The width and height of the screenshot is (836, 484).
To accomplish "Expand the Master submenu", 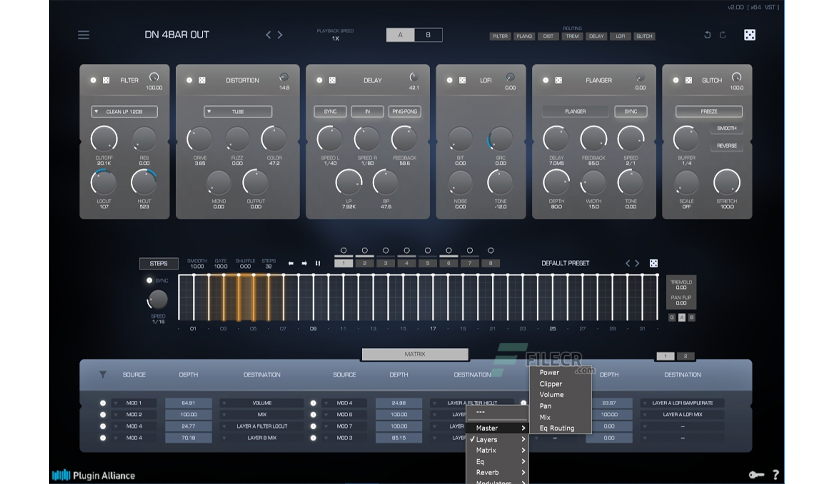I will click(497, 428).
